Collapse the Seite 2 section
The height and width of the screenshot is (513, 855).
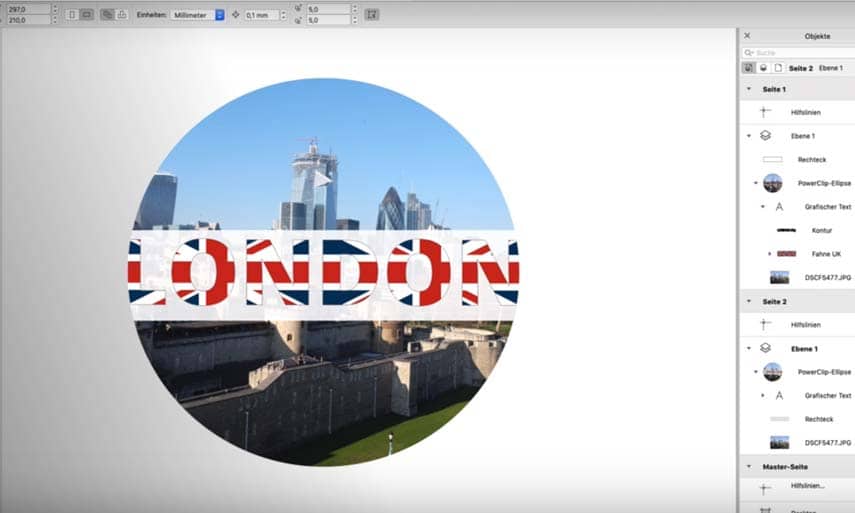[x=749, y=301]
